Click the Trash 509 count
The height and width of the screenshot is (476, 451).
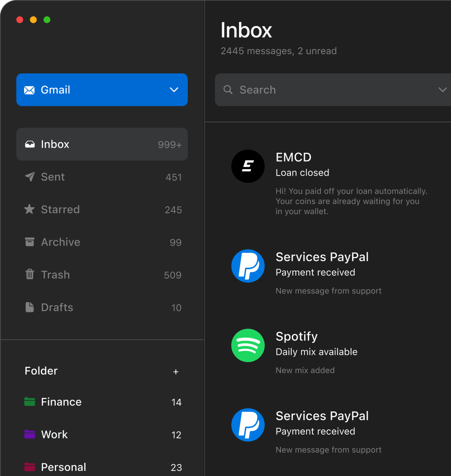[x=173, y=275]
